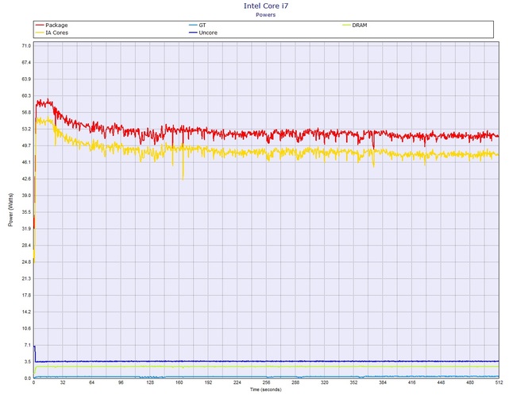Click the 7.1 y-axis value
Image resolution: width=532 pixels, height=399 pixels.
(x=28, y=345)
